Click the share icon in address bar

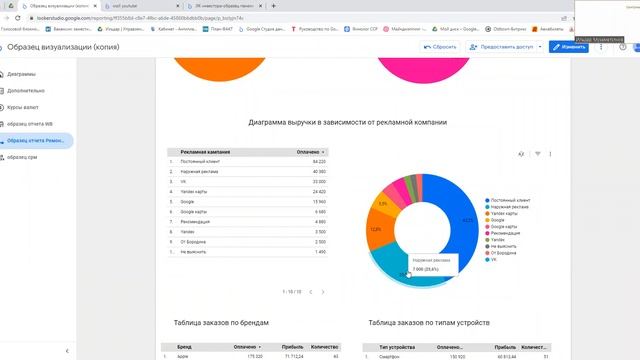point(564,18)
